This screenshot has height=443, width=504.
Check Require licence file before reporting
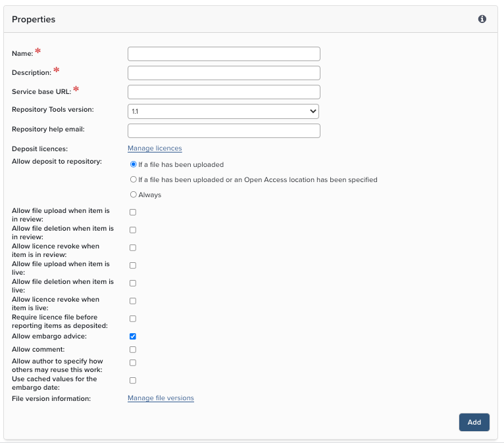[133, 319]
